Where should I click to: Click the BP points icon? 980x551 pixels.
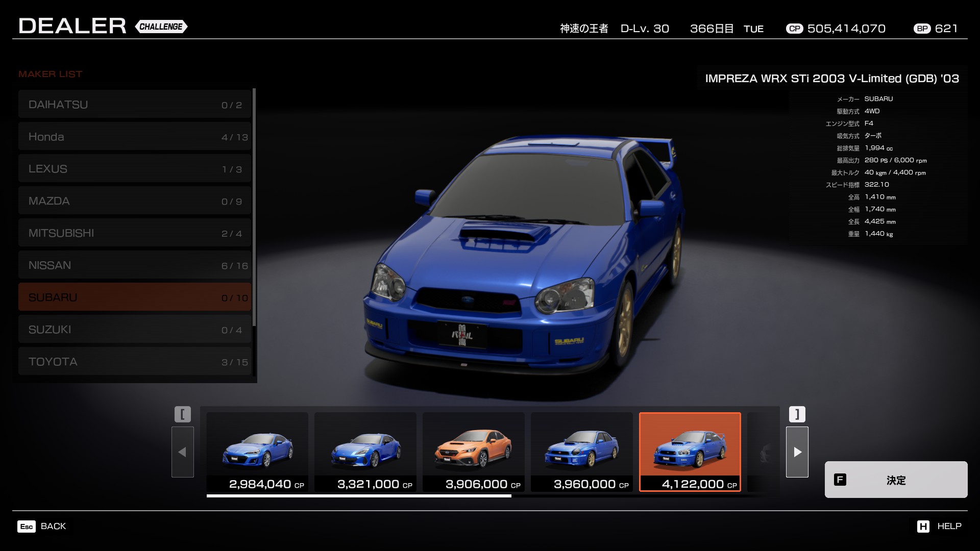coord(922,29)
